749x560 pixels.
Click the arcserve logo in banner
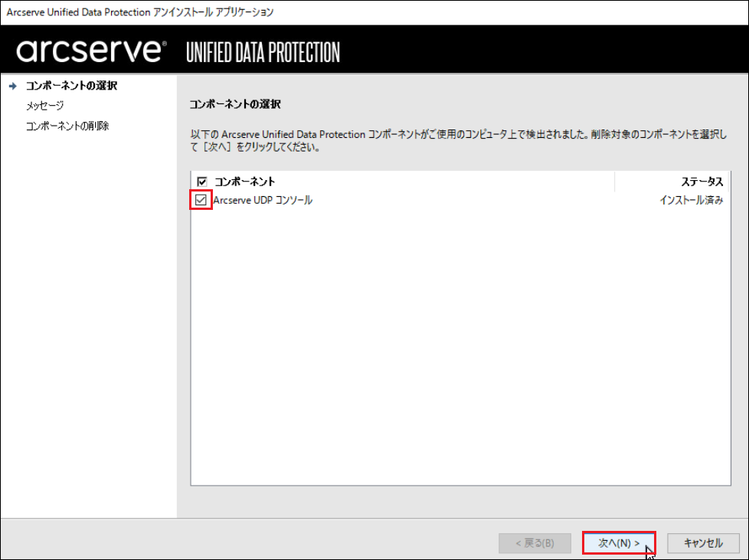(x=91, y=51)
